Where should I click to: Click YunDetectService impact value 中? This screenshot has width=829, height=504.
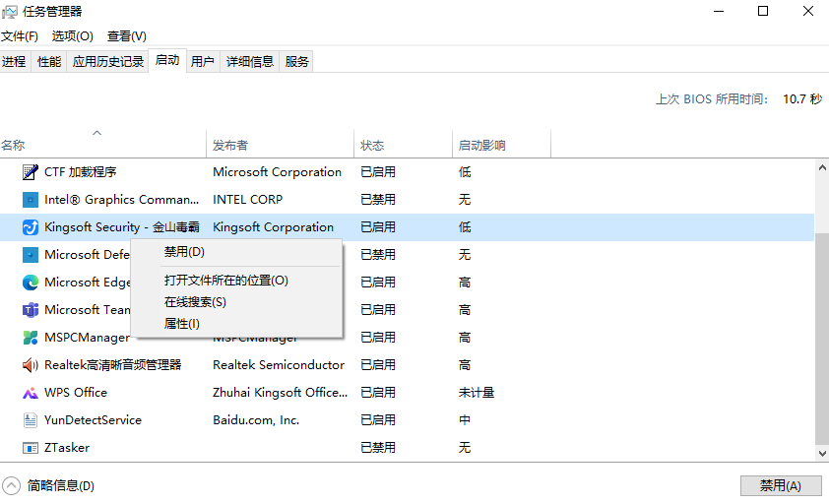[465, 420]
